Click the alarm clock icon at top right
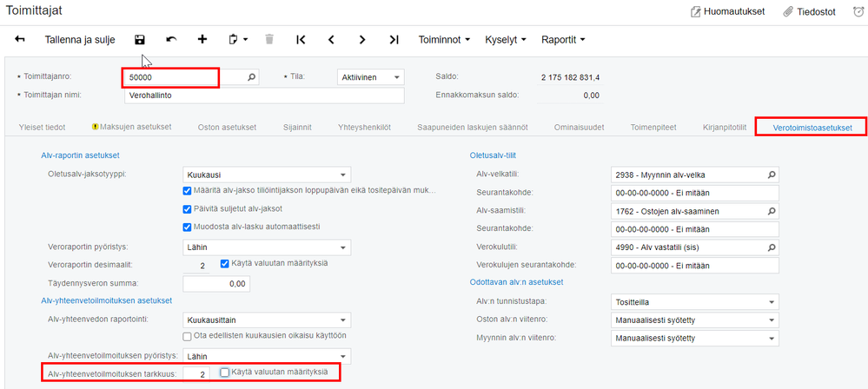Viewport: 868px width, 389px height. (858, 11)
